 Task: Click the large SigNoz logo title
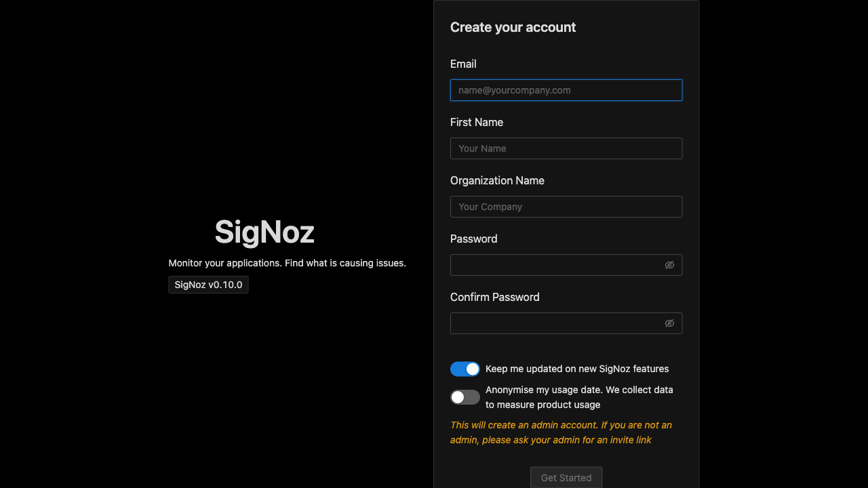click(264, 232)
